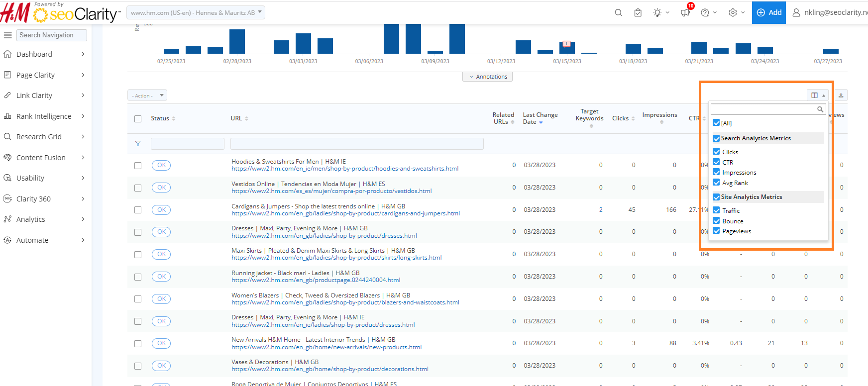Uncheck the CTR column checkbox
868x386 pixels.
pyautogui.click(x=716, y=162)
